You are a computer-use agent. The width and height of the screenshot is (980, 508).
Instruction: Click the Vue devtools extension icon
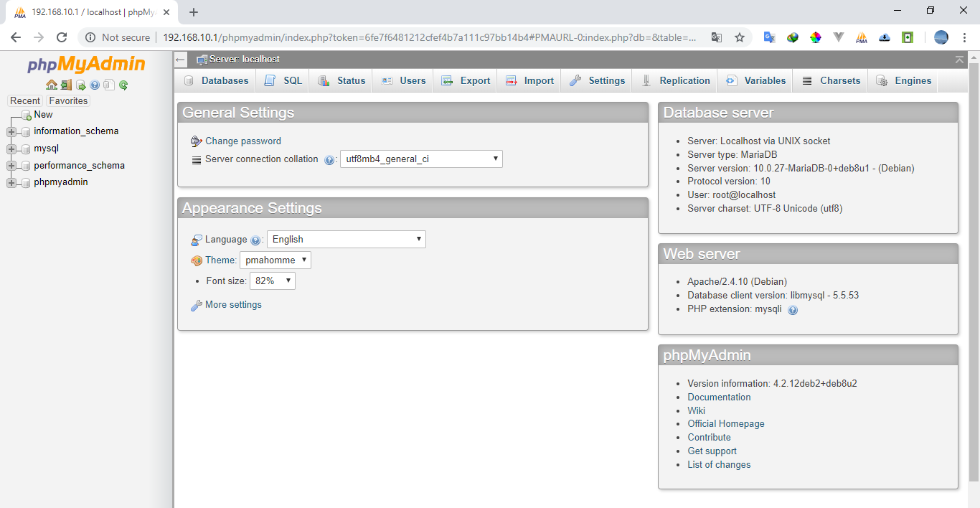coord(838,37)
